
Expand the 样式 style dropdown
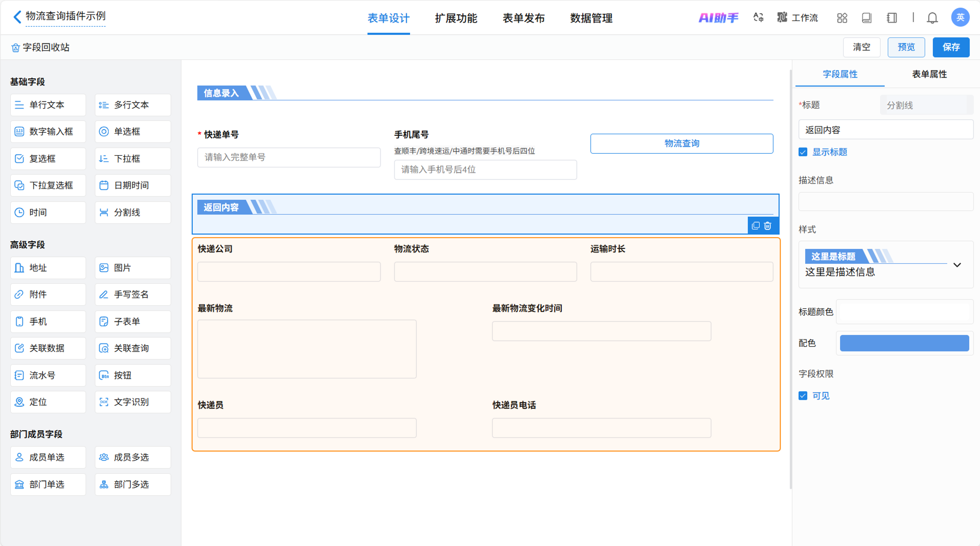click(x=957, y=265)
